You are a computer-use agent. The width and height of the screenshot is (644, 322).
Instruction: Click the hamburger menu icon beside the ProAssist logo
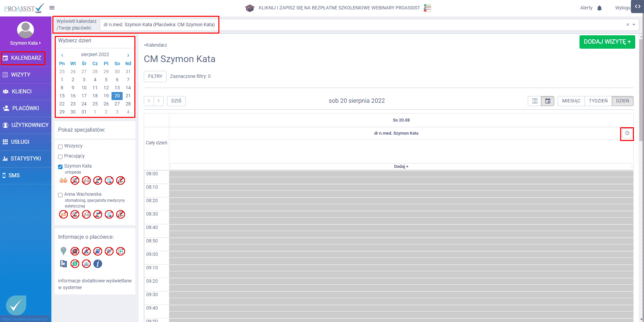click(52, 8)
